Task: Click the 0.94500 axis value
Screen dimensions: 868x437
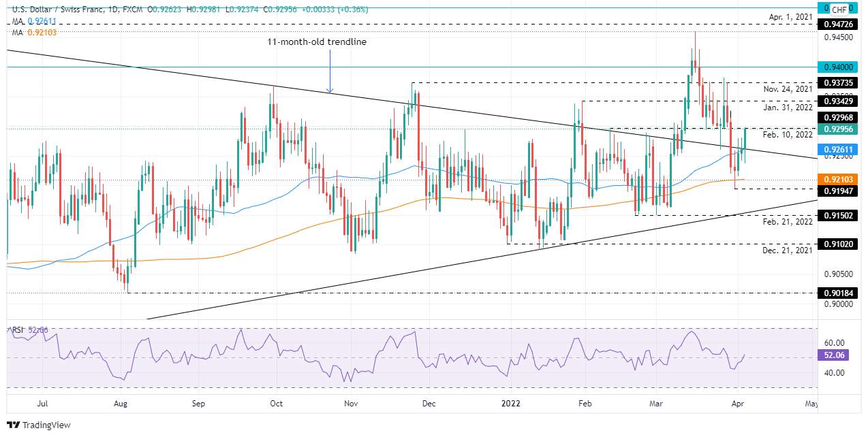Action: (x=838, y=38)
